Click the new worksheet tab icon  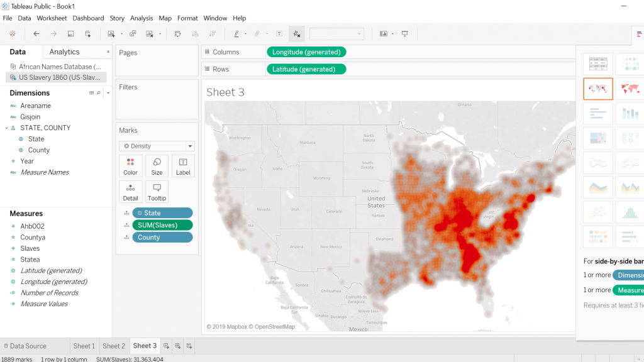tap(167, 346)
